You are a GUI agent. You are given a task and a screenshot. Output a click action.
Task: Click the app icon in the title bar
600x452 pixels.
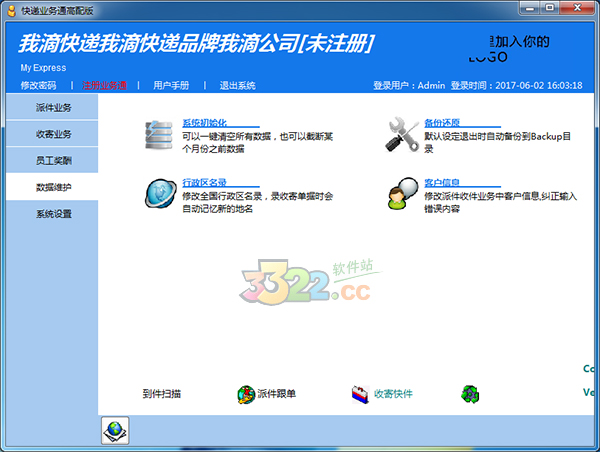click(12, 10)
